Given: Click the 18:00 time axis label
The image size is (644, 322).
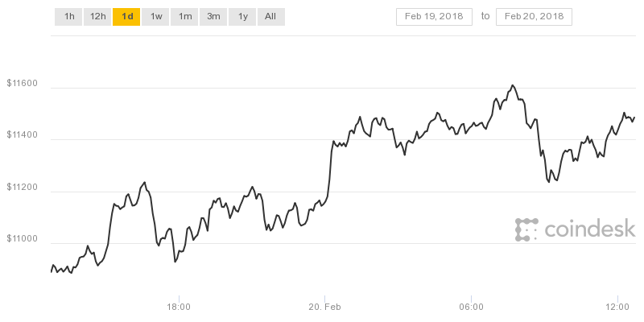Looking at the screenshot, I should pos(178,307).
